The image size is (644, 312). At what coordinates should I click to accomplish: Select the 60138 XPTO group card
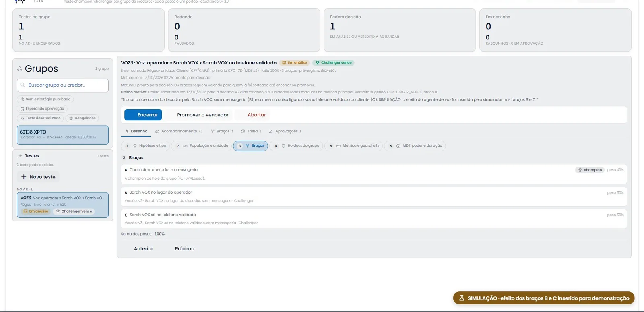pyautogui.click(x=63, y=135)
